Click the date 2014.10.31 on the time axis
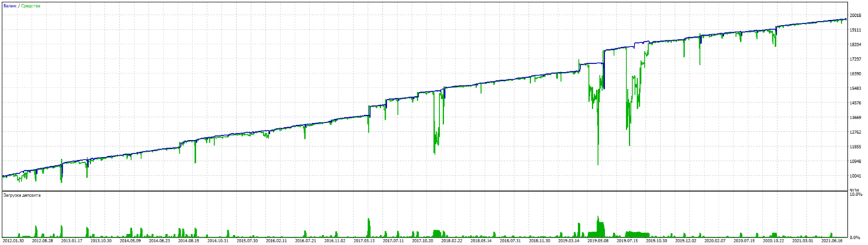Viewport: 868px width, 245px height. [x=219, y=240]
